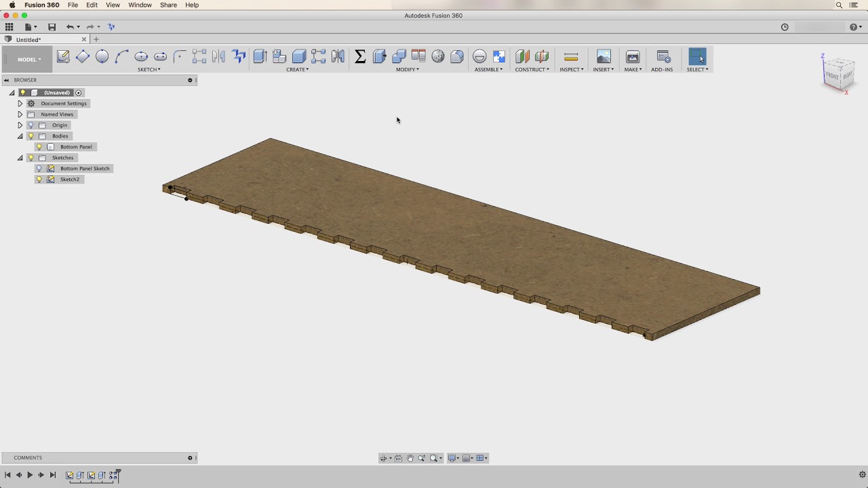Click the Mirror icon in Create group
The height and width of the screenshot is (488, 868).
338,57
